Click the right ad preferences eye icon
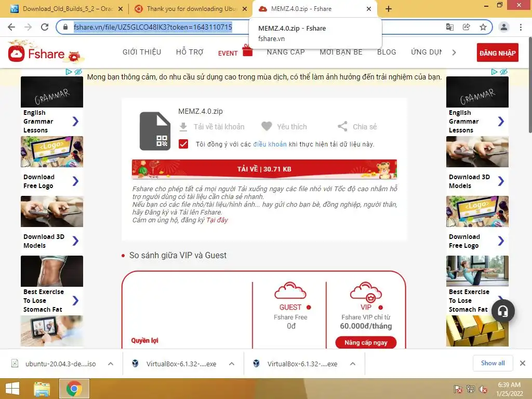532x399 pixels. (x=503, y=72)
